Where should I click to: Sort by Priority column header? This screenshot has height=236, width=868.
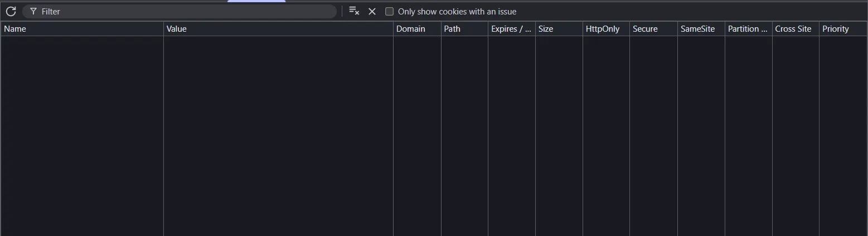(843, 29)
